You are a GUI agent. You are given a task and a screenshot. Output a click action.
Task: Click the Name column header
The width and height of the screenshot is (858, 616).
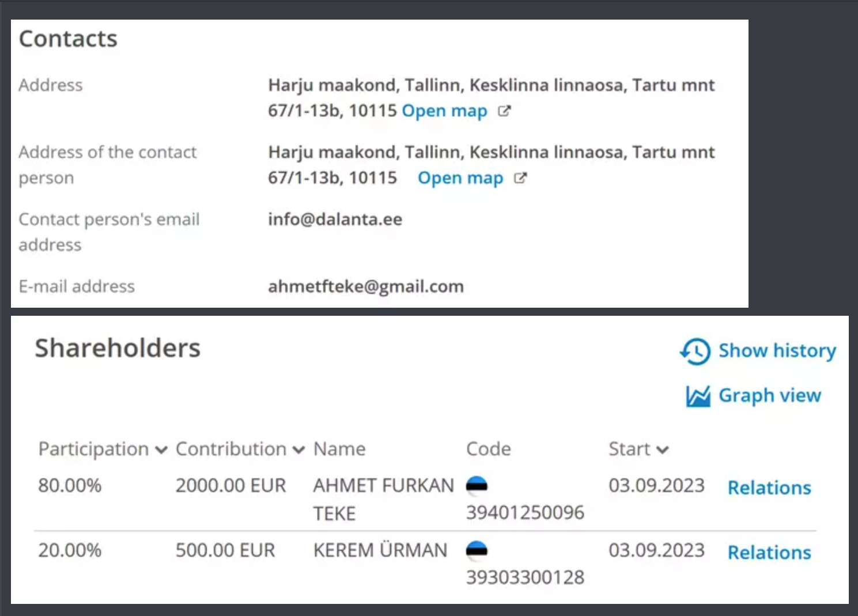(x=339, y=449)
